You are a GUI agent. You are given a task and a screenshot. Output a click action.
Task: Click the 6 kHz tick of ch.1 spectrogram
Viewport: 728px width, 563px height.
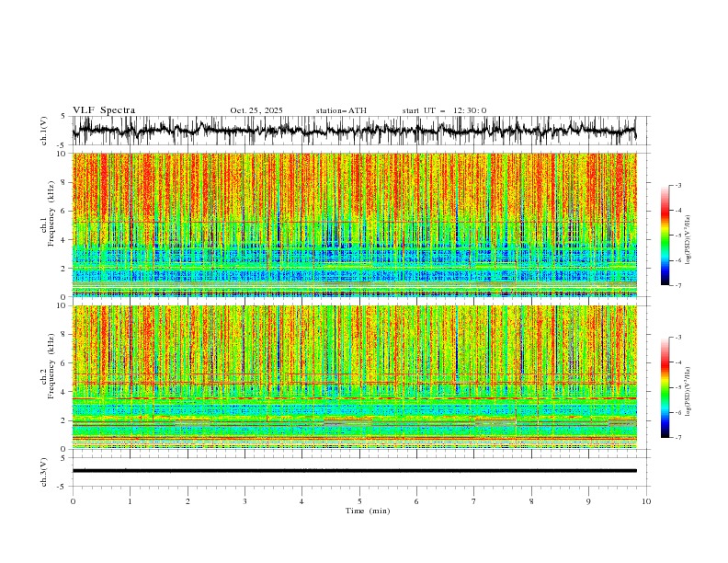point(64,212)
